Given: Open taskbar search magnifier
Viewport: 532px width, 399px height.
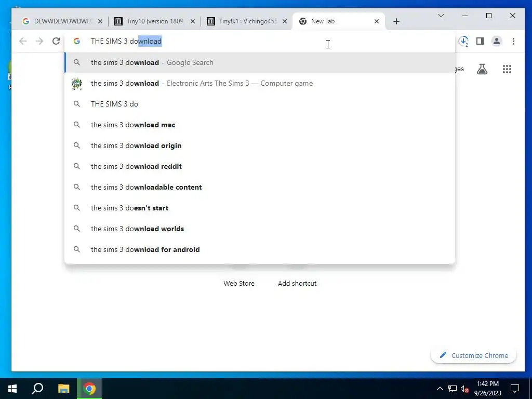Looking at the screenshot, I should (37, 389).
